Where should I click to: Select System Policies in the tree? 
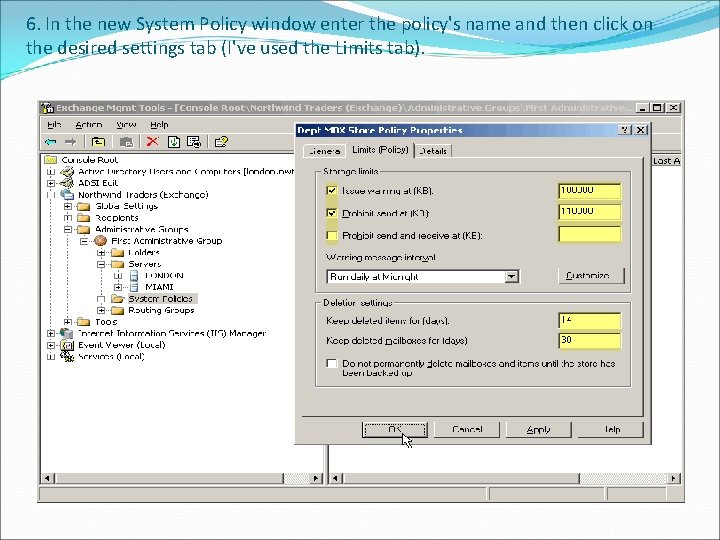160,298
